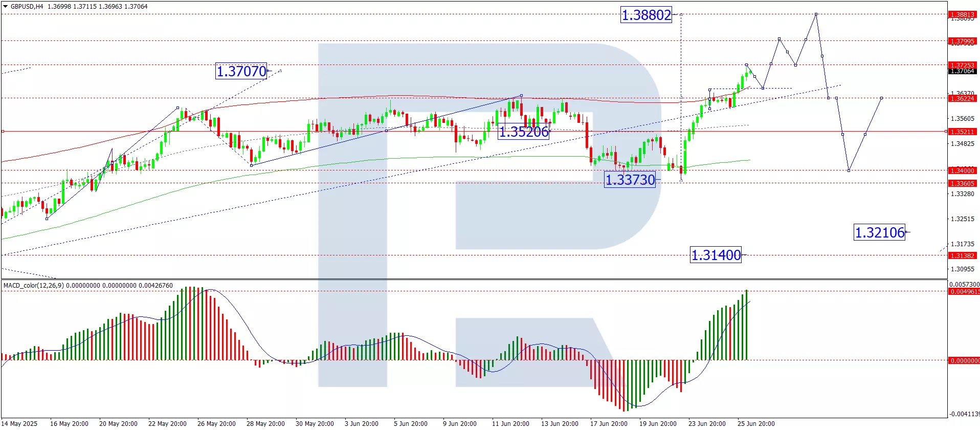Viewport: 980px width, 430px height.
Task: Select the 1.35206 price text label
Action: pos(524,132)
